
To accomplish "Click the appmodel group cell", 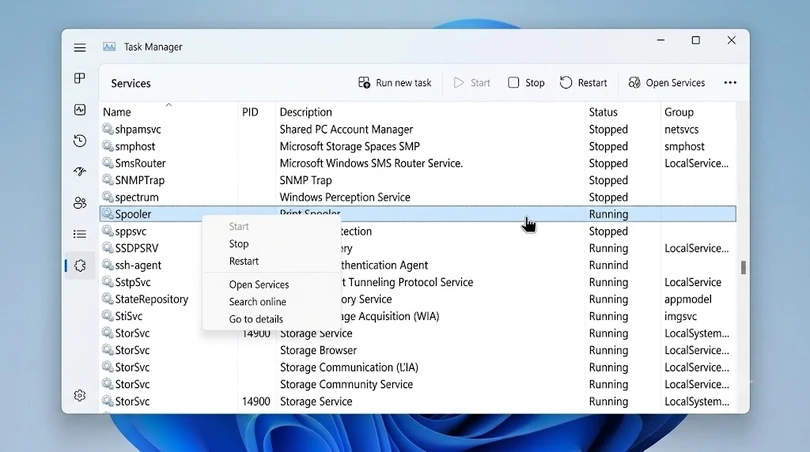I will (688, 300).
